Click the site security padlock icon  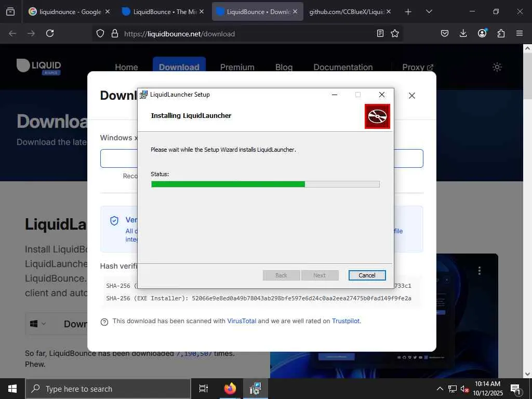pyautogui.click(x=115, y=34)
